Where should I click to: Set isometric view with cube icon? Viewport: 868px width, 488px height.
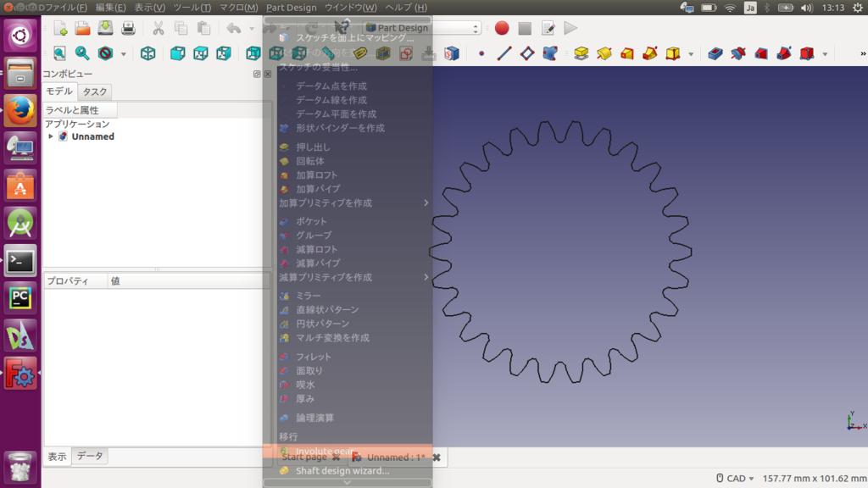click(147, 53)
